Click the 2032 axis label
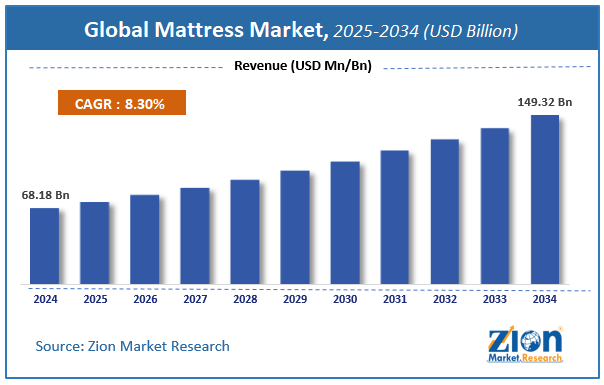The image size is (604, 385). [x=445, y=299]
